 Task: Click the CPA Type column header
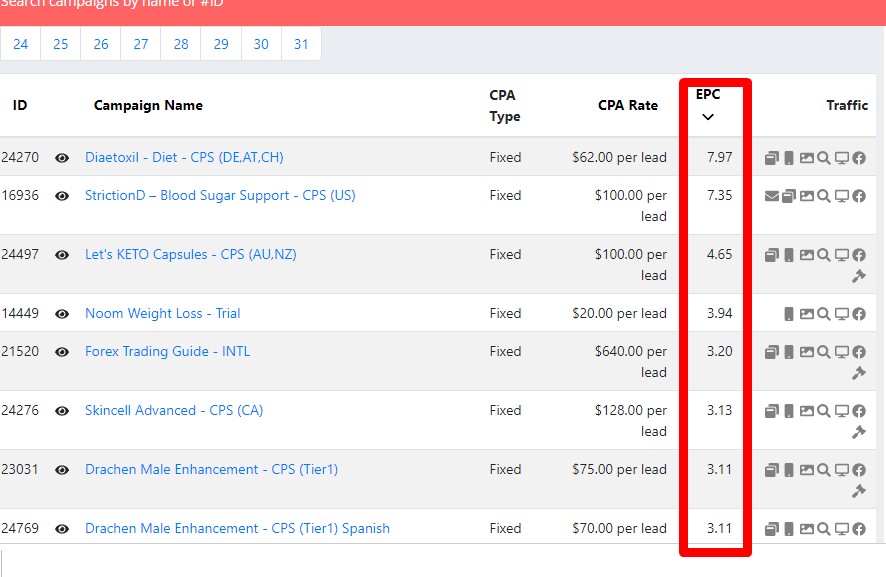(x=505, y=106)
